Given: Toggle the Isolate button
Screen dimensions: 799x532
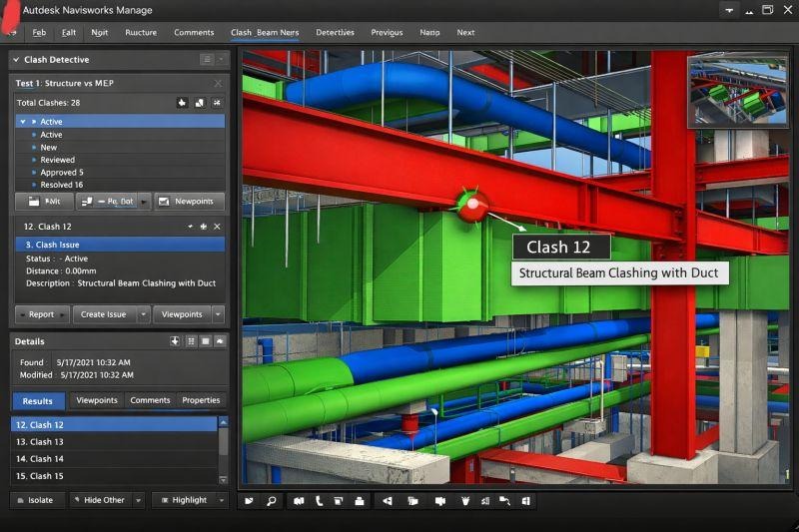Looking at the screenshot, I should click(x=36, y=500).
